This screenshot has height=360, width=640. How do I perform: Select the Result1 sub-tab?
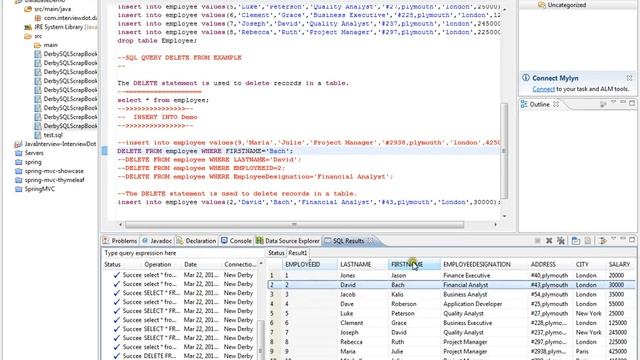pos(298,253)
